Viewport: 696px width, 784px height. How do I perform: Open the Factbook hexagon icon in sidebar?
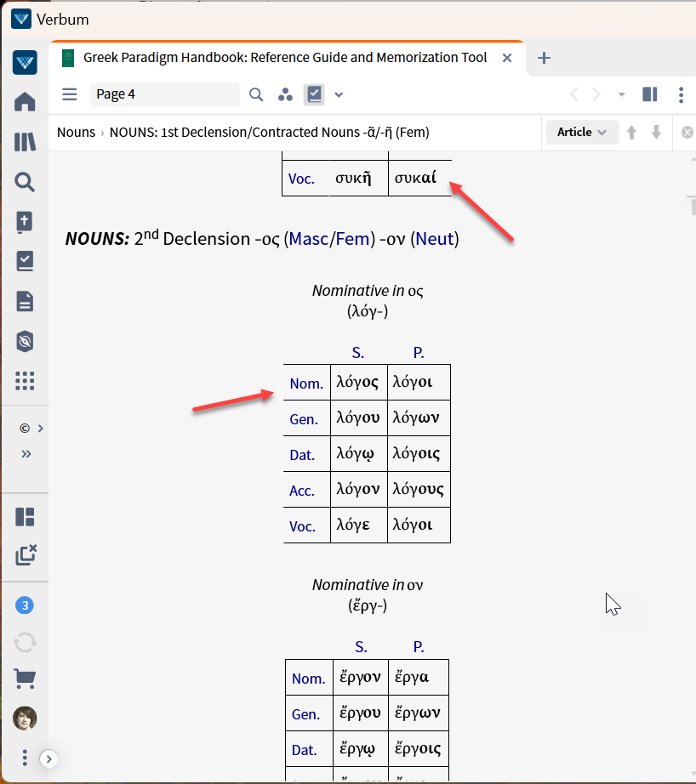tap(25, 342)
